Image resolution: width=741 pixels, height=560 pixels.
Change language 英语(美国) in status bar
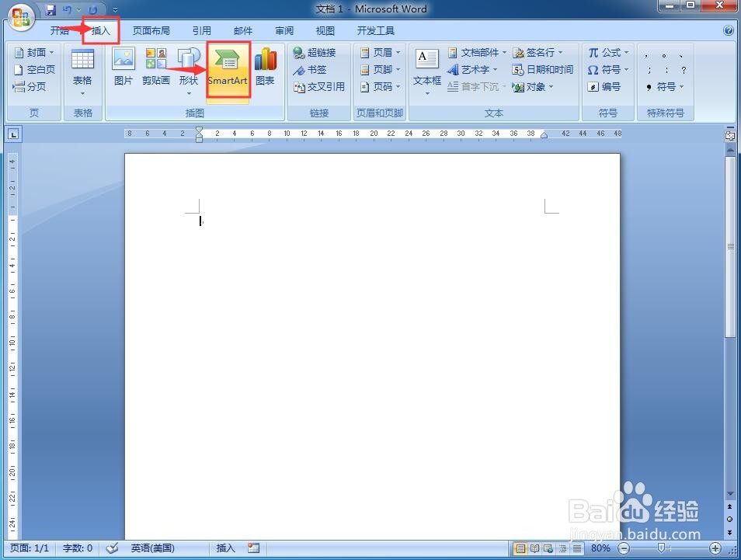pyautogui.click(x=153, y=548)
